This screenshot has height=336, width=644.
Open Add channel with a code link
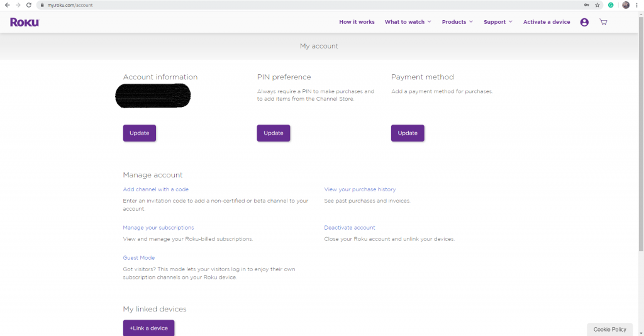tap(156, 189)
